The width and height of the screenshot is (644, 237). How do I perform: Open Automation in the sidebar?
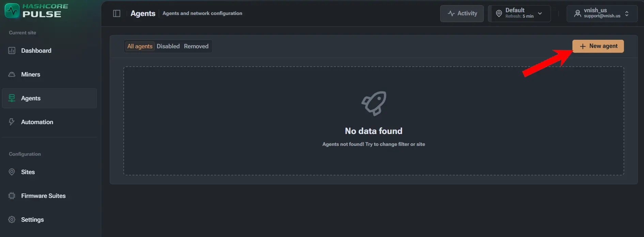(x=49, y=122)
